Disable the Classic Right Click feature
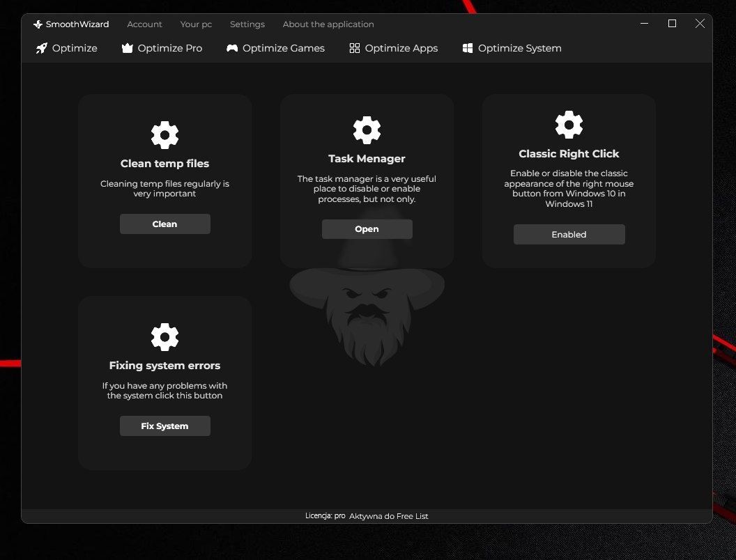 pyautogui.click(x=569, y=234)
